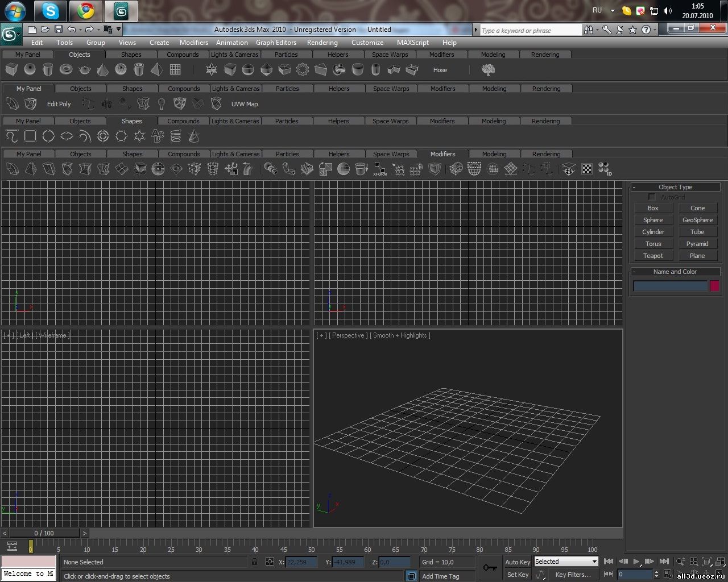Select the Star shape icon
728x582 pixels.
click(139, 136)
